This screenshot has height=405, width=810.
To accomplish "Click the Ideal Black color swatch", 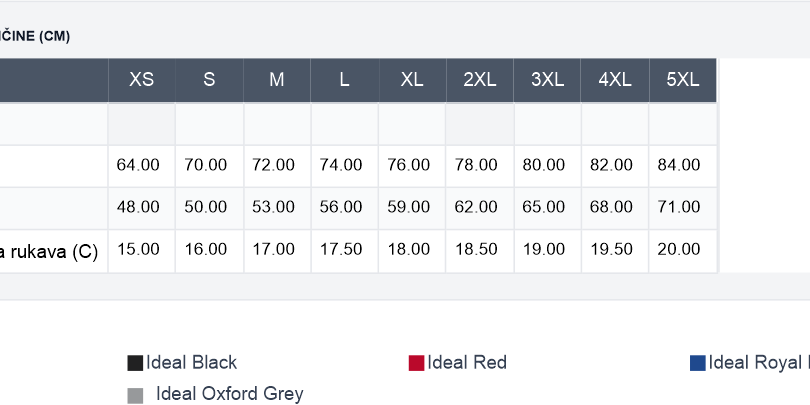I will (x=135, y=363).
